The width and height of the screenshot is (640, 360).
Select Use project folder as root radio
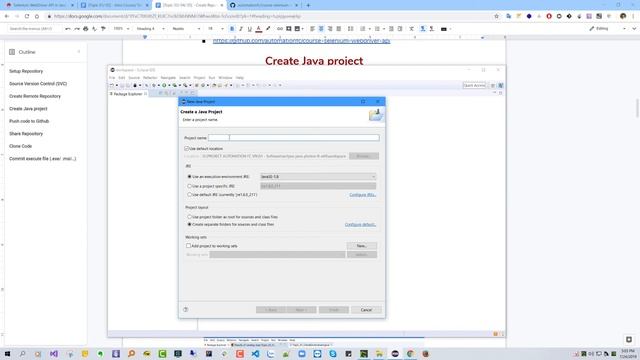[x=189, y=217]
